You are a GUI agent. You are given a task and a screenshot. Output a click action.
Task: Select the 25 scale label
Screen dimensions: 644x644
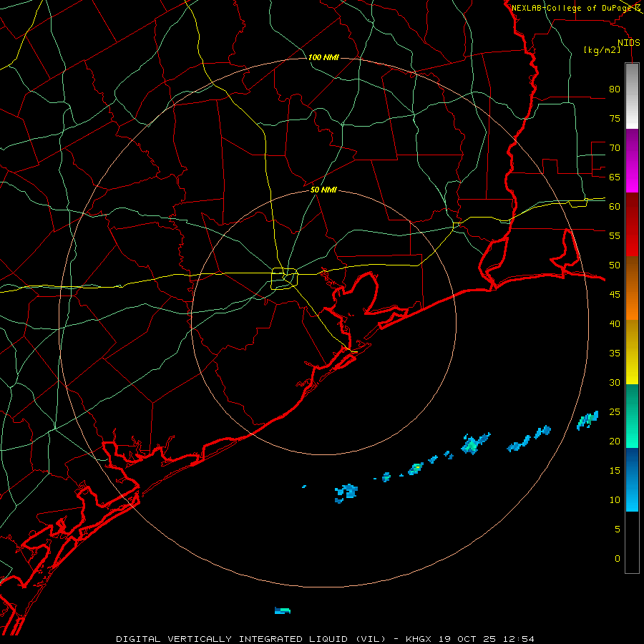(x=615, y=412)
